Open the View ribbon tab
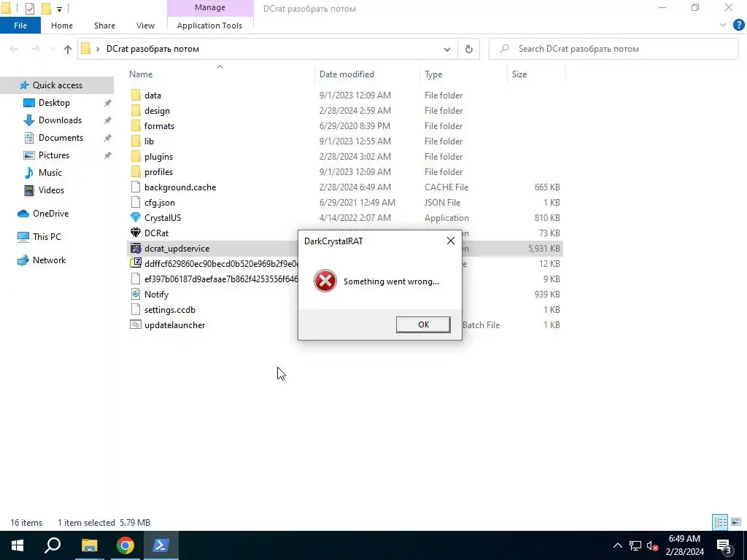 pos(145,26)
